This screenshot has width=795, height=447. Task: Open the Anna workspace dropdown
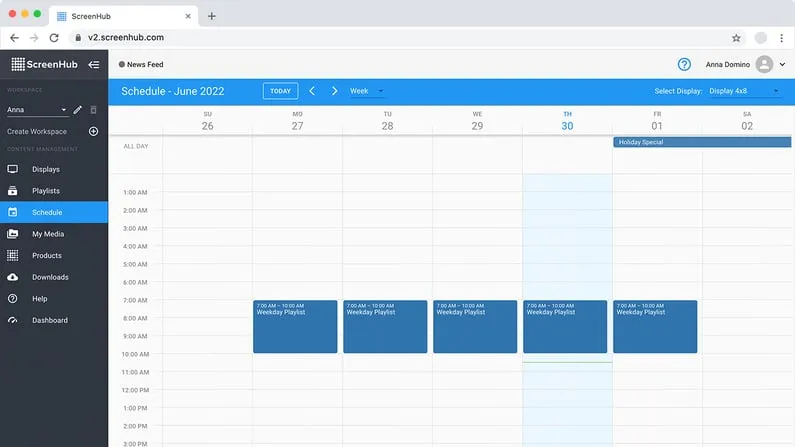point(37,109)
